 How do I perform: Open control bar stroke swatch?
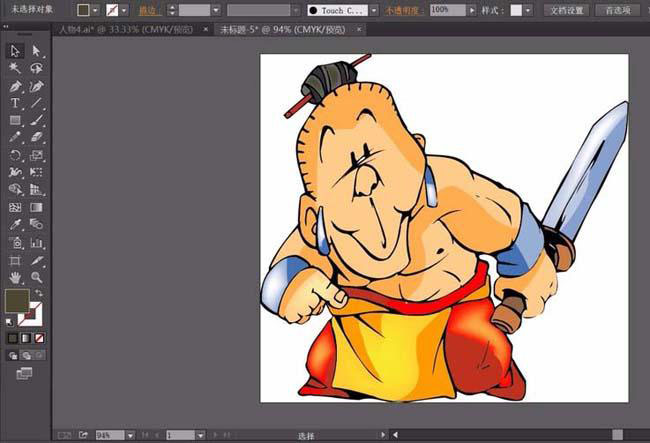(x=112, y=10)
